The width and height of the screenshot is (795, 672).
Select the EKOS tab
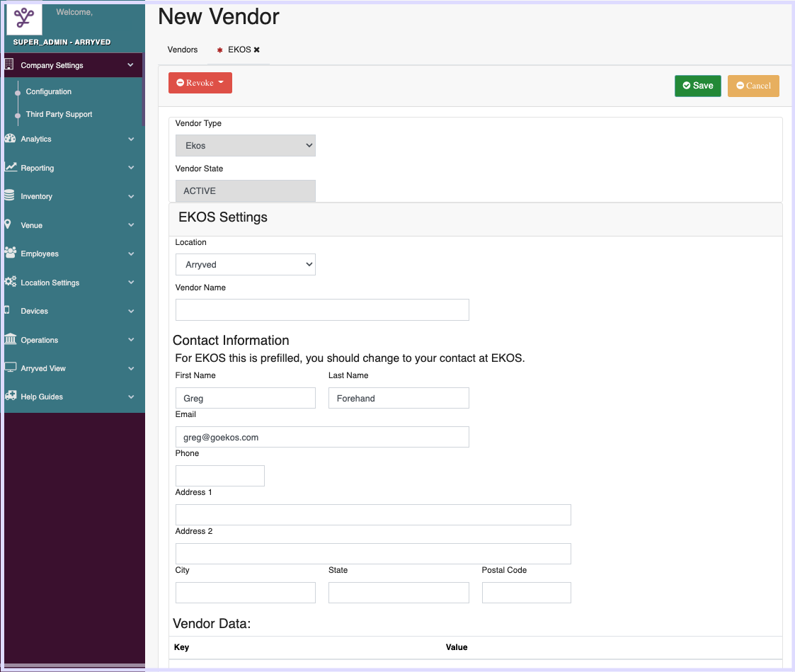click(x=239, y=50)
